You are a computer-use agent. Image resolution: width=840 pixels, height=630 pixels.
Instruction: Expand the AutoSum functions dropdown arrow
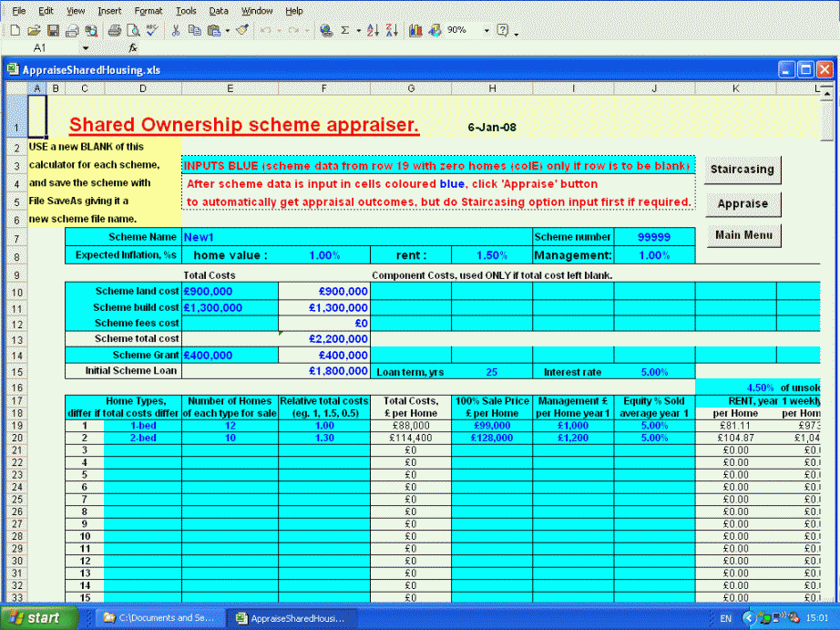pos(358,31)
